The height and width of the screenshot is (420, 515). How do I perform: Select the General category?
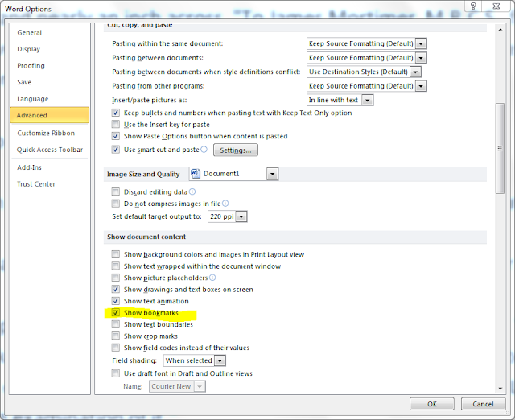[x=50, y=32]
